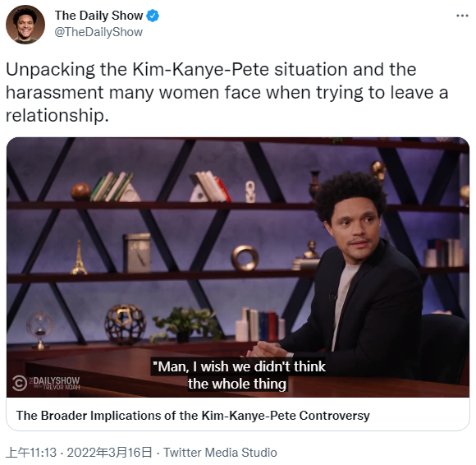Open "The Daily Show" display name
The width and height of the screenshot is (476, 465).
pos(98,16)
